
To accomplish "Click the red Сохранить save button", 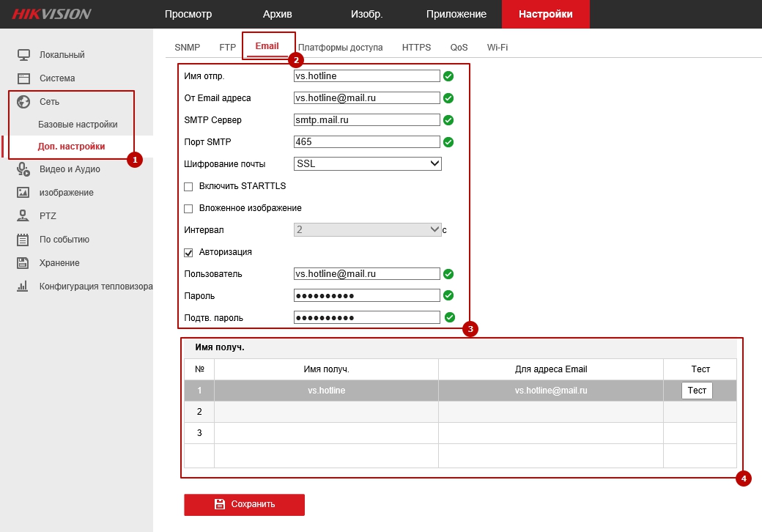I will click(244, 504).
